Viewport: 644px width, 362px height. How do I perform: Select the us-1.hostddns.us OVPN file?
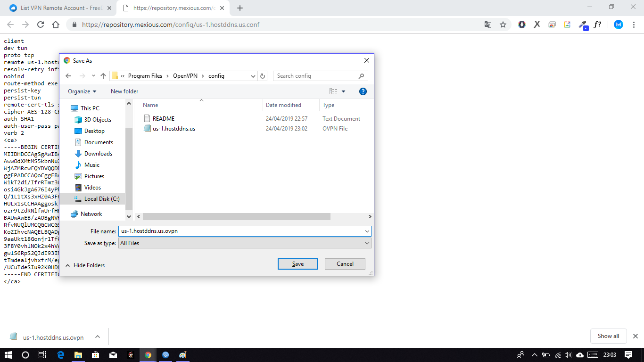(173, 129)
